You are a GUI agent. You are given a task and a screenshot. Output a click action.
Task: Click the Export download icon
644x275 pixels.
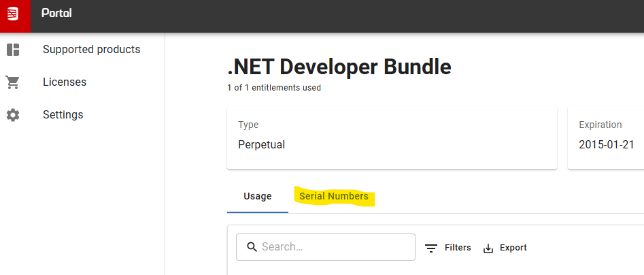tap(488, 248)
